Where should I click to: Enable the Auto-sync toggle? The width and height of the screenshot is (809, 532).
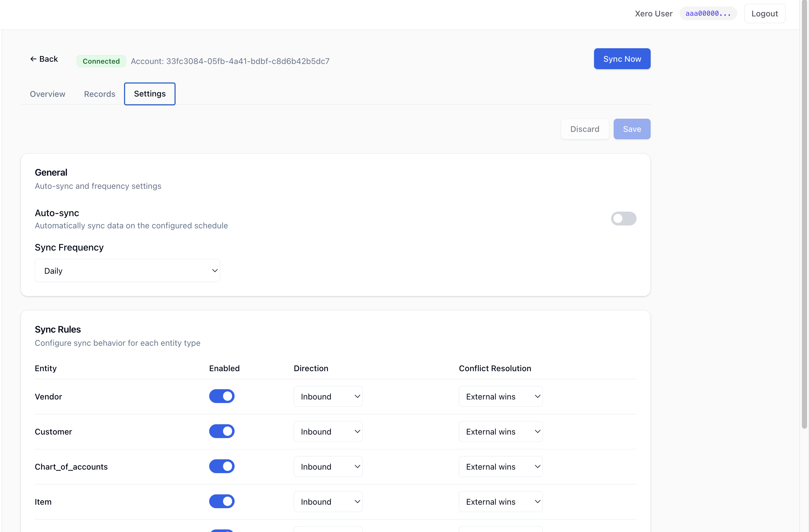pos(623,218)
